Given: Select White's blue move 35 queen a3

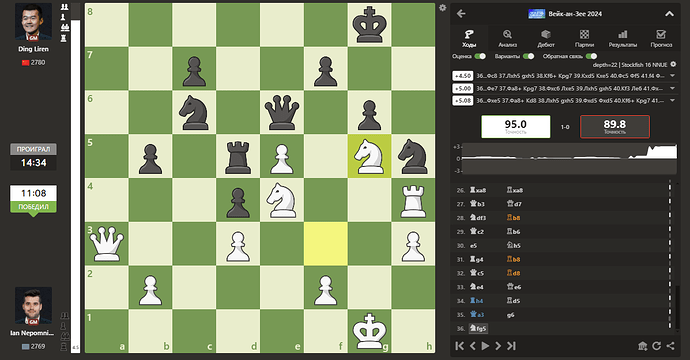Looking at the screenshot, I should (477, 315).
